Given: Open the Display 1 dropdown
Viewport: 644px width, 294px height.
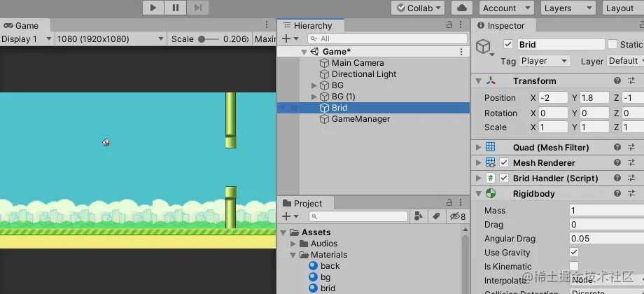Looking at the screenshot, I should (27, 39).
